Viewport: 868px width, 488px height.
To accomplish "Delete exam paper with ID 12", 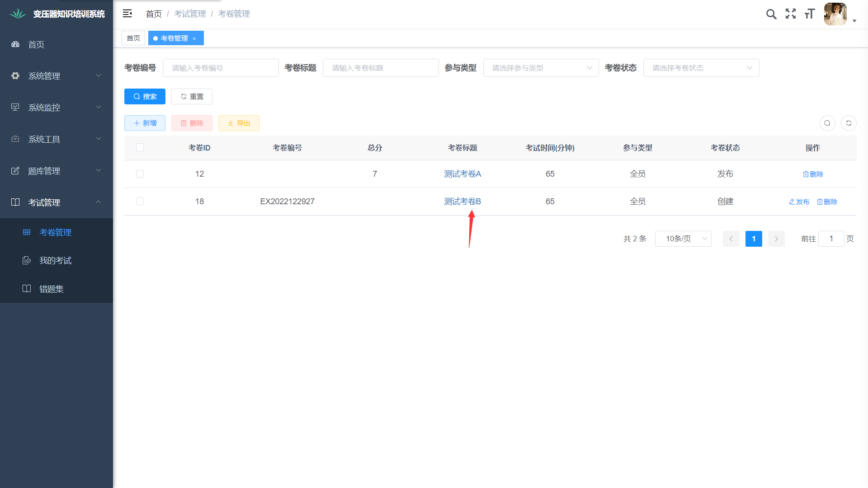I will point(813,174).
